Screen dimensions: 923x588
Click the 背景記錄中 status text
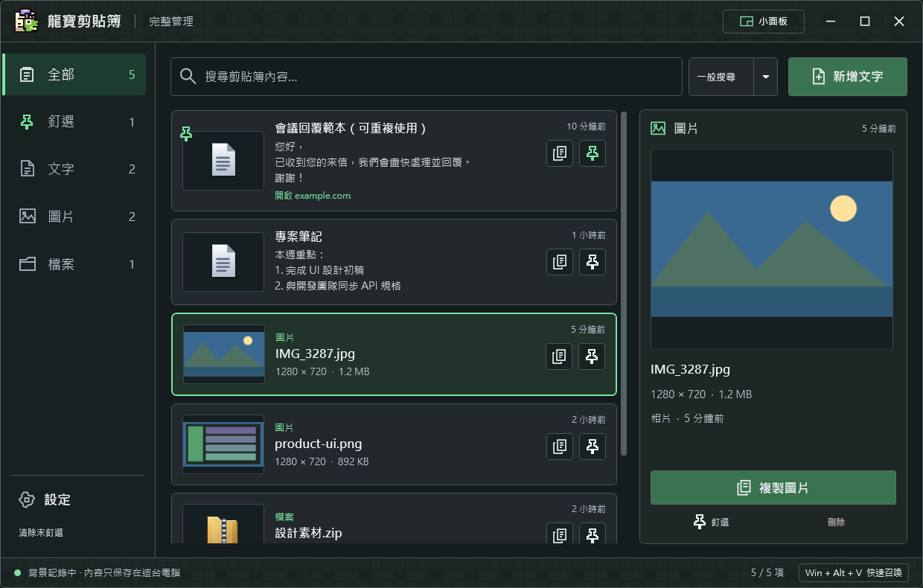coord(104,573)
